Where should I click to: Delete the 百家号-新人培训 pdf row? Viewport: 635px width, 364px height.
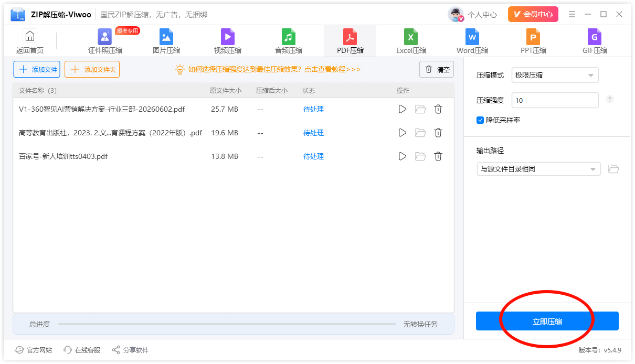pos(438,156)
